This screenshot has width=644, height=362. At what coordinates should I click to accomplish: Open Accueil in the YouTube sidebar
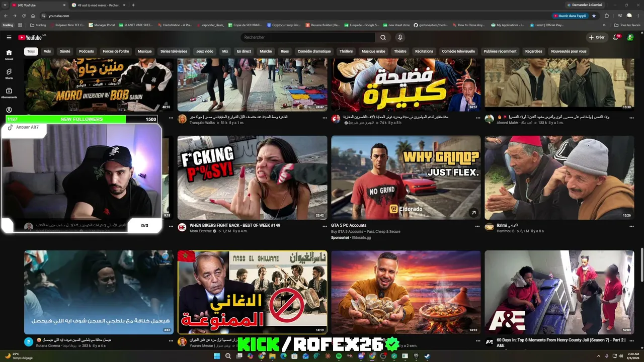(x=9, y=55)
